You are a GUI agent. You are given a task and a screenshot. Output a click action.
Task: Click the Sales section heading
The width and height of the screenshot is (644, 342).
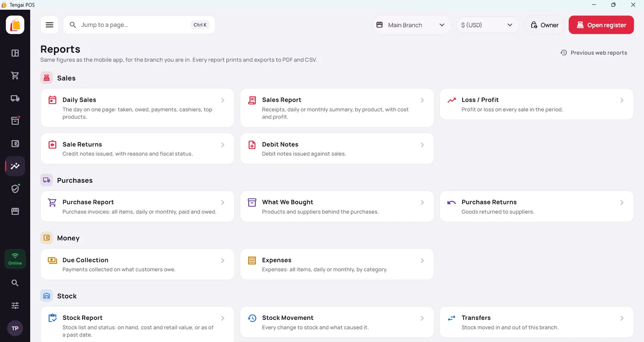tap(66, 78)
